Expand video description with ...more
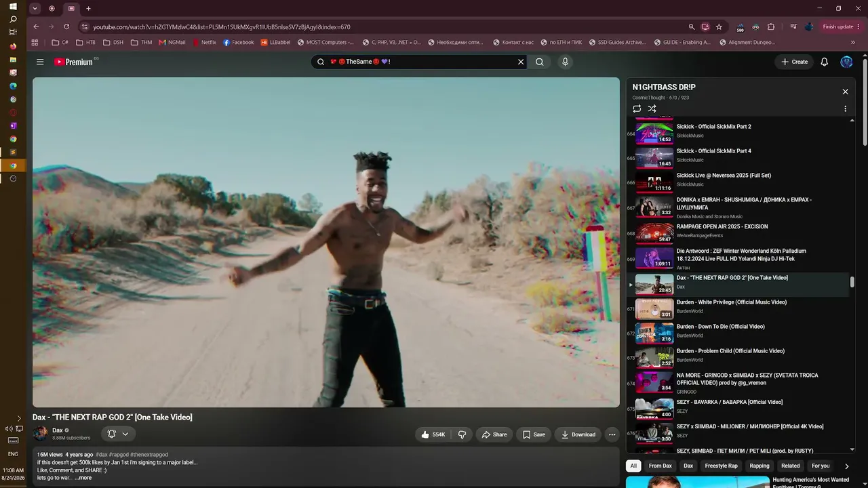868x488 pixels. point(83,478)
